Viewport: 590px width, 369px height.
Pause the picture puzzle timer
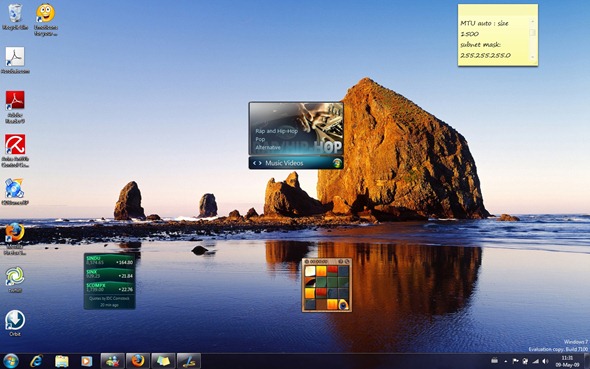point(307,261)
